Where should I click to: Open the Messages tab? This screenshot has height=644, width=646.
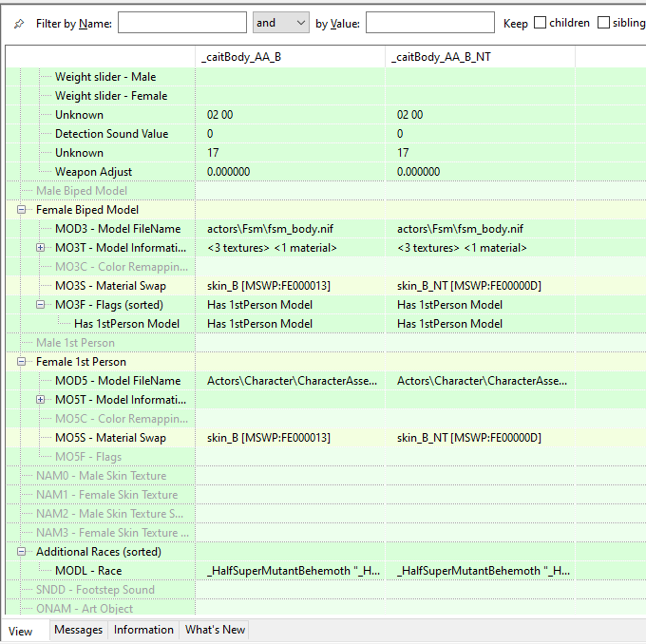point(78,630)
